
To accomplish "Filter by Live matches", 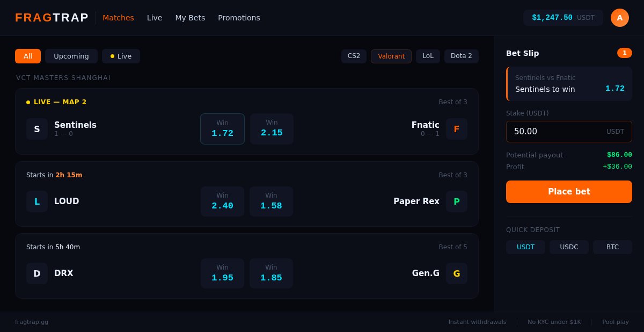I will (x=121, y=56).
